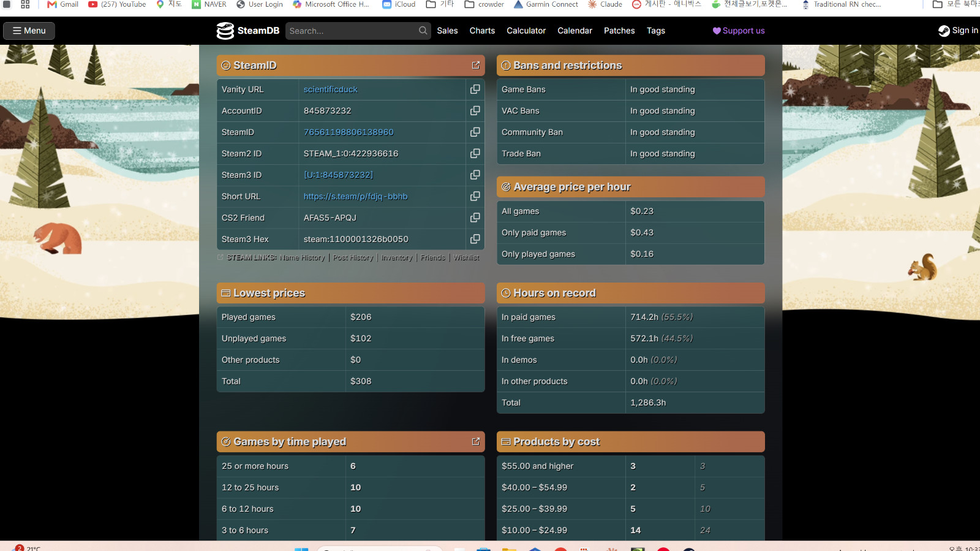Image resolution: width=980 pixels, height=551 pixels.
Task: Open the scientificduck vanity URL link
Action: click(331, 89)
